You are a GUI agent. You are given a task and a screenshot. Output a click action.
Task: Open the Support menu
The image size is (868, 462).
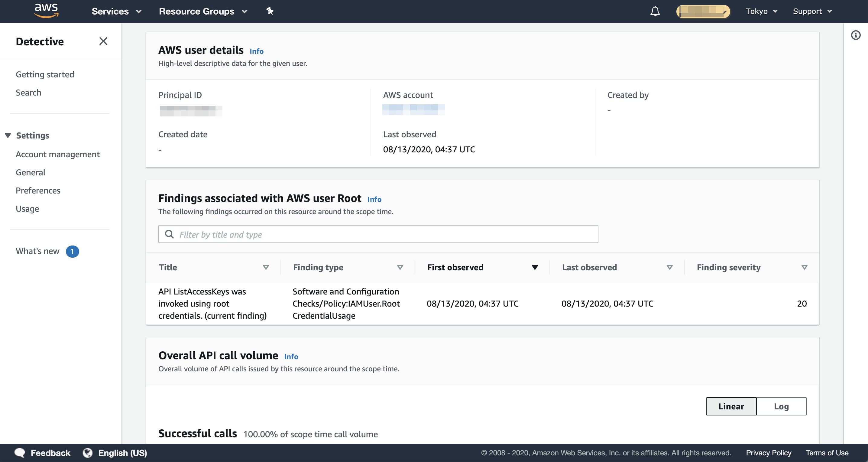tap(812, 11)
